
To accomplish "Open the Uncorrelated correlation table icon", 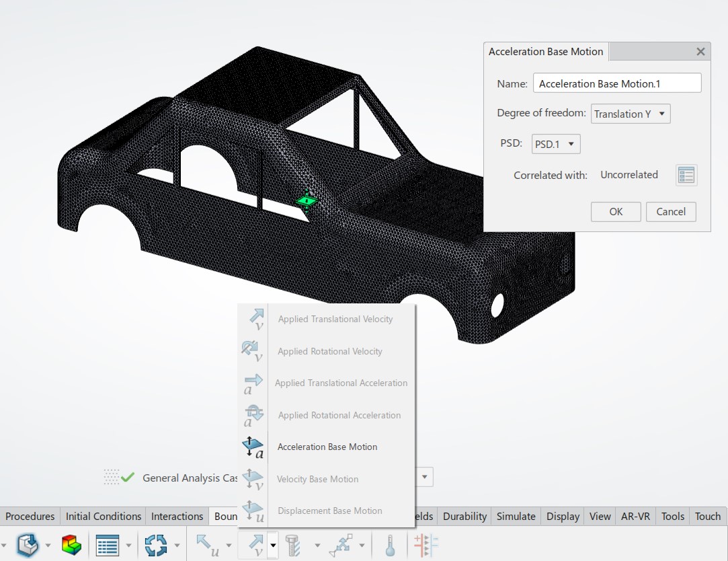I will coord(686,175).
